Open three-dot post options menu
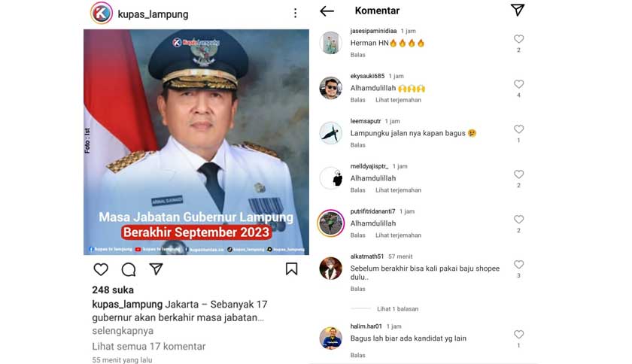 296,14
